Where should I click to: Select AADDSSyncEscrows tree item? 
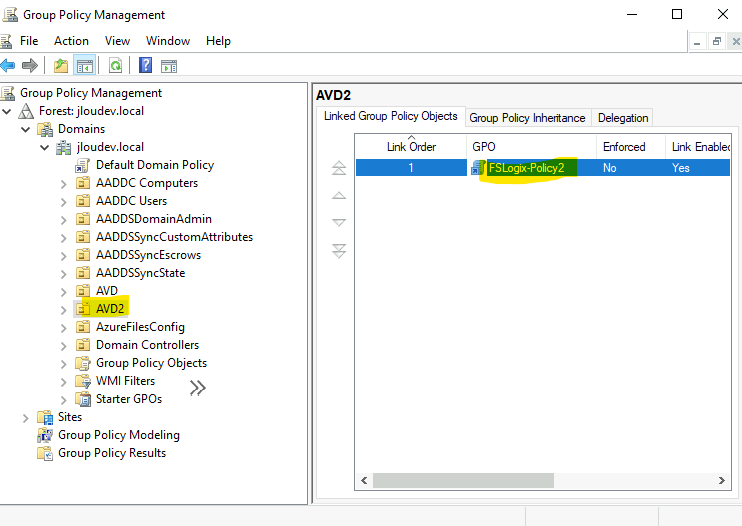(x=148, y=255)
